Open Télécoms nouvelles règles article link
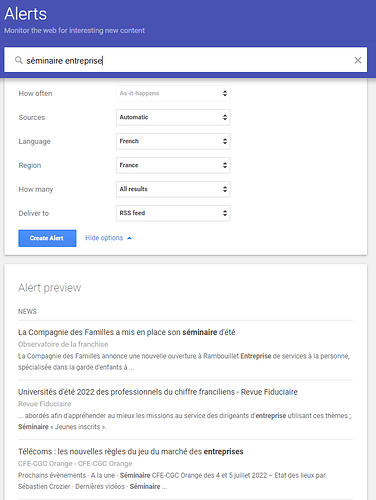Viewport: 376px width, 500px height. tap(131, 451)
